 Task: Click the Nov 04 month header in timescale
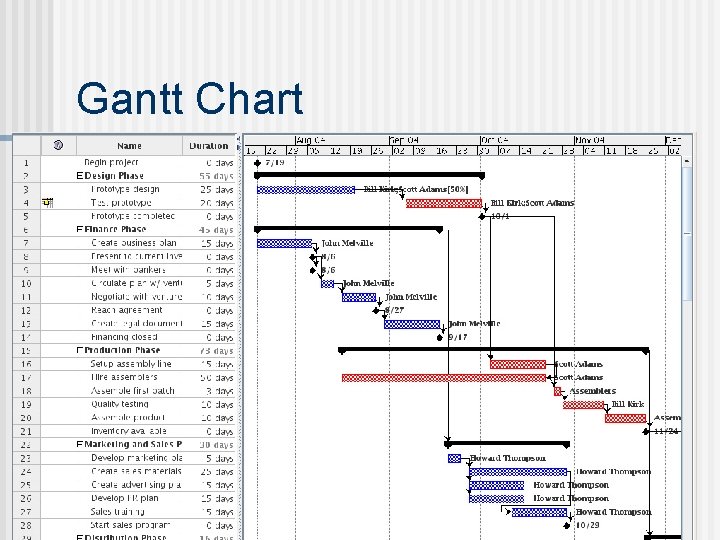[620, 140]
